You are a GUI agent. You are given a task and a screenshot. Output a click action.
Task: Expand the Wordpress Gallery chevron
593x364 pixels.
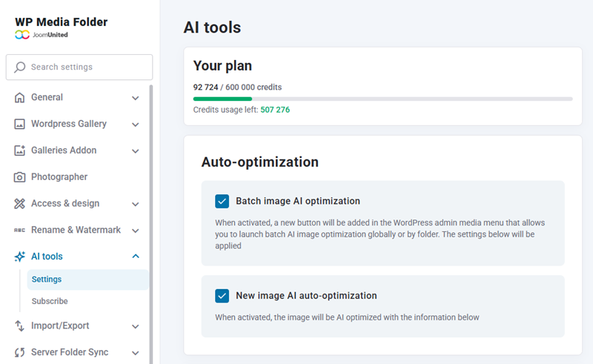click(135, 125)
